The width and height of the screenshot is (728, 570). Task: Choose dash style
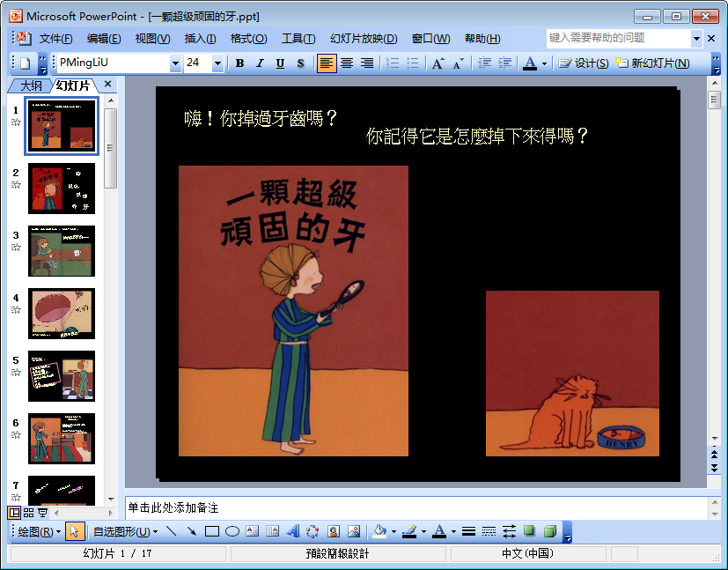tap(489, 531)
